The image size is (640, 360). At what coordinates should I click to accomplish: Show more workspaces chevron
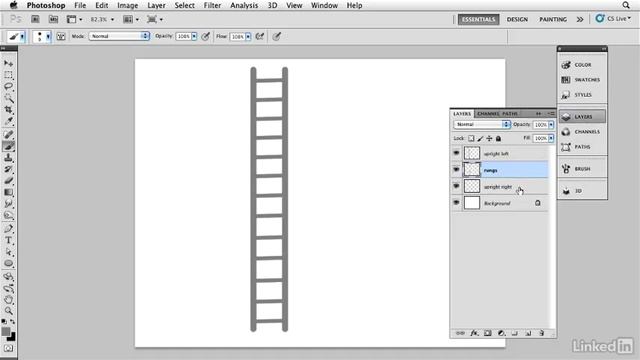tap(580, 19)
